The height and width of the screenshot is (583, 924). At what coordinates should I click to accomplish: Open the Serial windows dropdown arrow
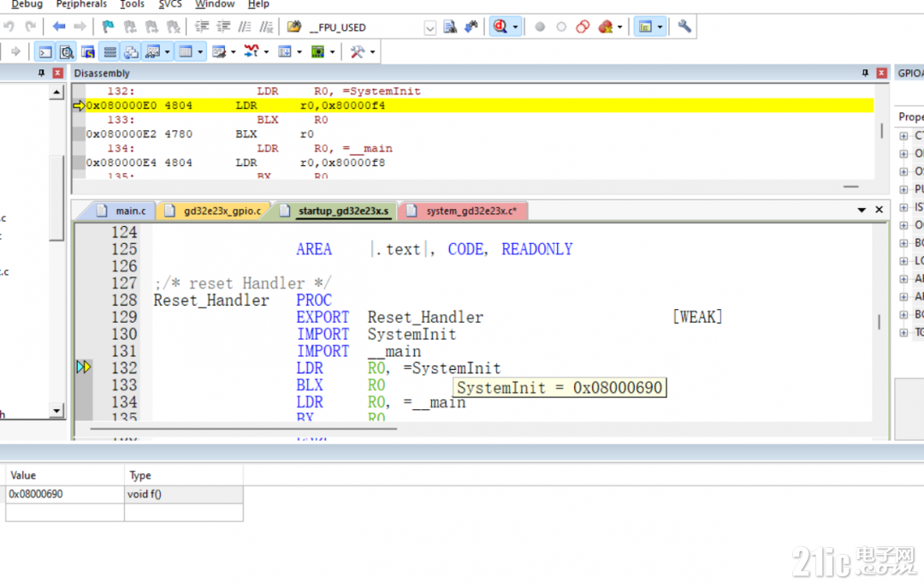pos(234,52)
